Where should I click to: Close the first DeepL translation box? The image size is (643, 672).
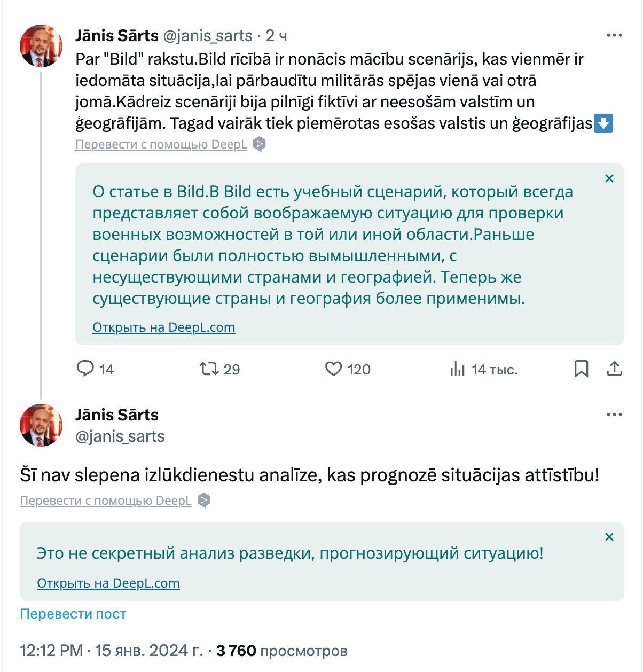click(609, 178)
